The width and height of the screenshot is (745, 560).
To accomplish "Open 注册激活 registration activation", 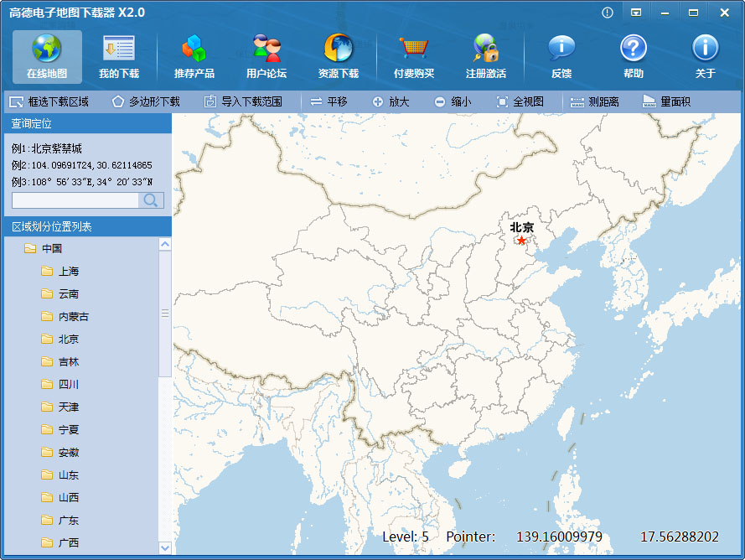I will coord(485,56).
